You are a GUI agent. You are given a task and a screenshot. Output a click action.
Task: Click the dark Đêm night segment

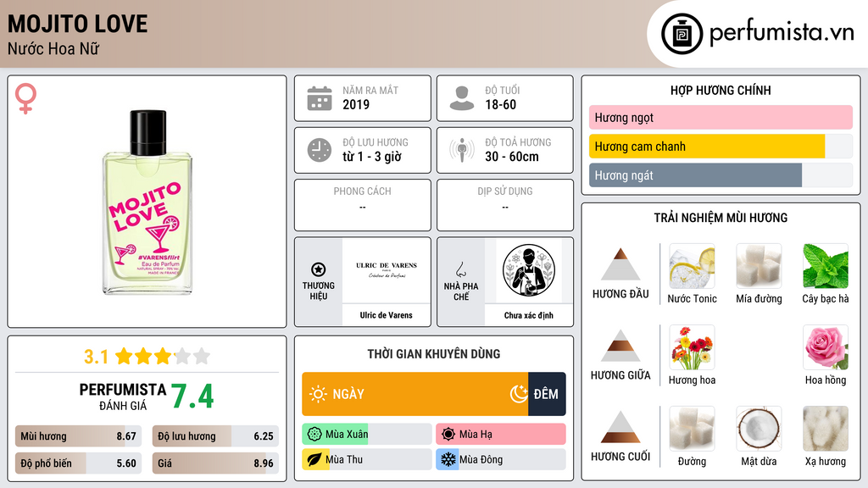[547, 394]
